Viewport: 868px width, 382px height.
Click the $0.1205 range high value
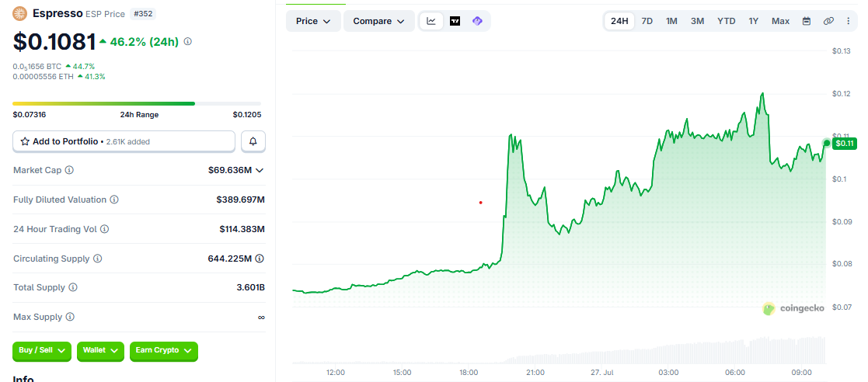(x=247, y=115)
